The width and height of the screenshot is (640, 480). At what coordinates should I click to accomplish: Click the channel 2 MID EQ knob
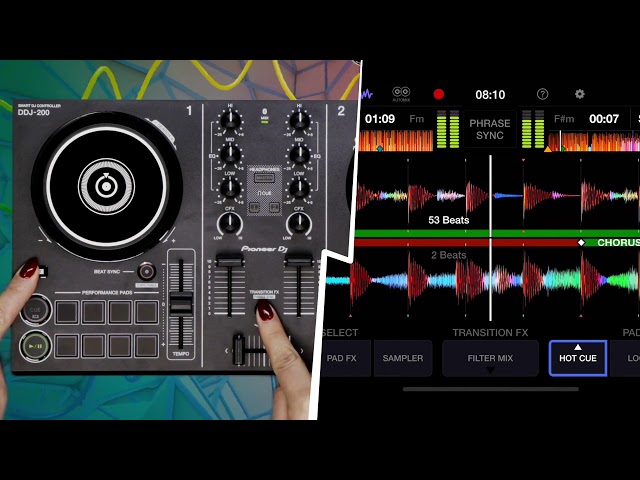[299, 154]
